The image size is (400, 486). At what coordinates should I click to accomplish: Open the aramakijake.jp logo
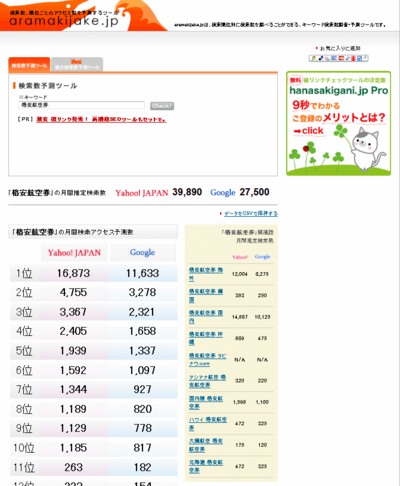pyautogui.click(x=64, y=21)
